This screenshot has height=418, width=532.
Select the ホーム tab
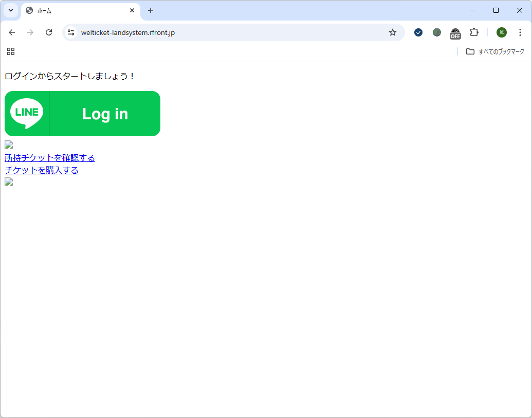point(81,10)
